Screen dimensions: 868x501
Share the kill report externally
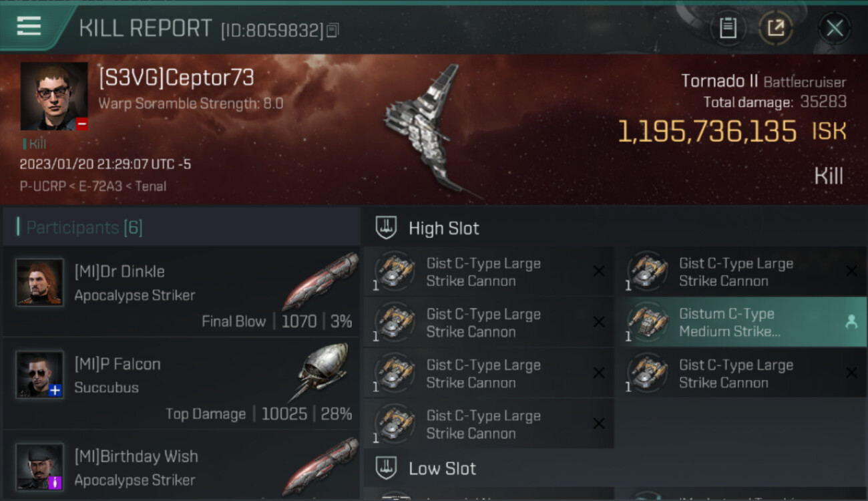(776, 28)
